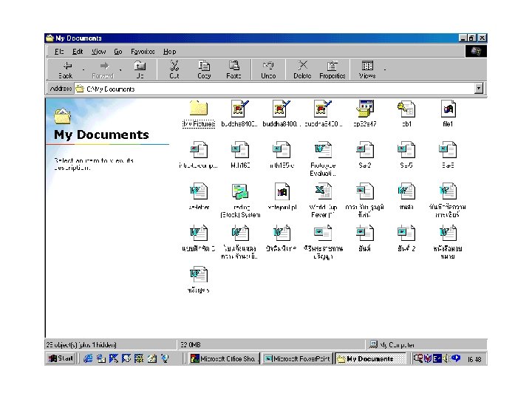Select the file1 icon

tap(448, 110)
